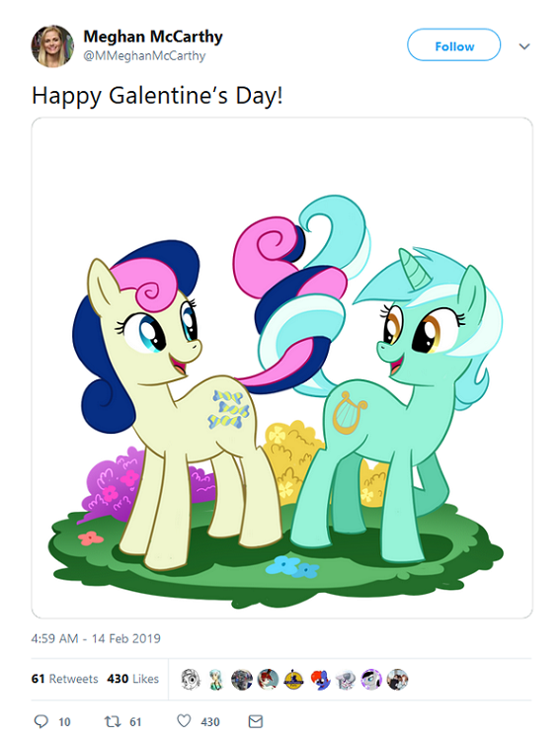Image resolution: width=560 pixels, height=742 pixels.
Task: Open the @MMeghanMcCarthy handle link
Action: coord(144,56)
